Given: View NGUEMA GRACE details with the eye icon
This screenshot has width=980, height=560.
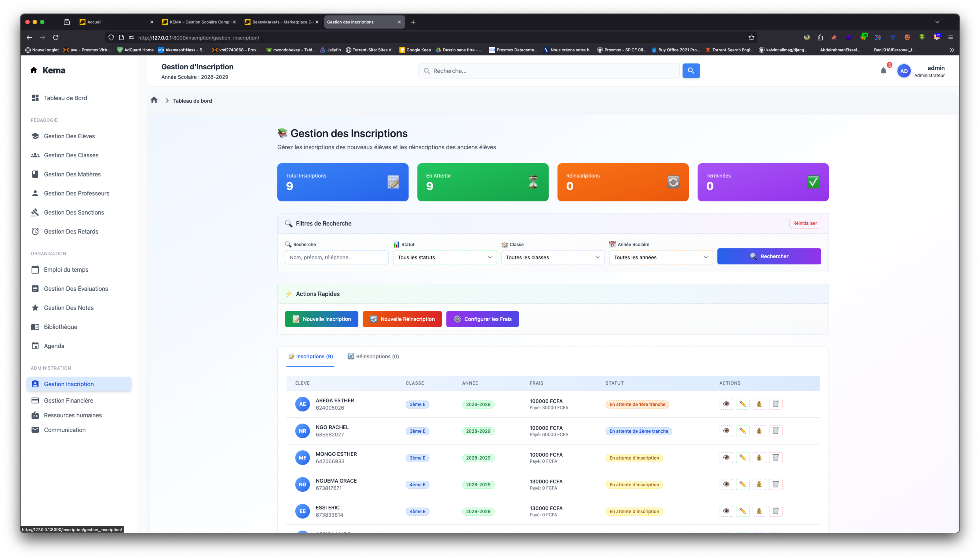Looking at the screenshot, I should pyautogui.click(x=726, y=484).
